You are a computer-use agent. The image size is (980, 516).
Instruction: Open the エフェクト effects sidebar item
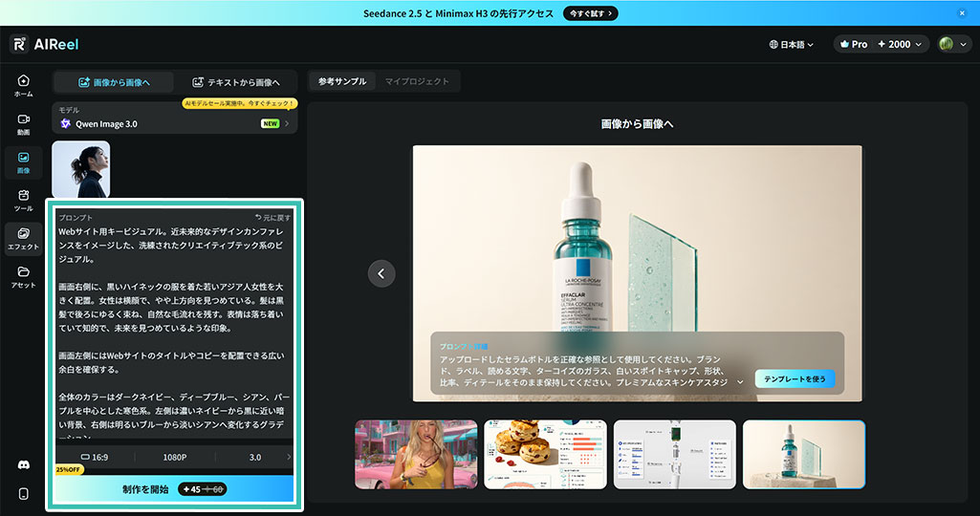(23, 239)
